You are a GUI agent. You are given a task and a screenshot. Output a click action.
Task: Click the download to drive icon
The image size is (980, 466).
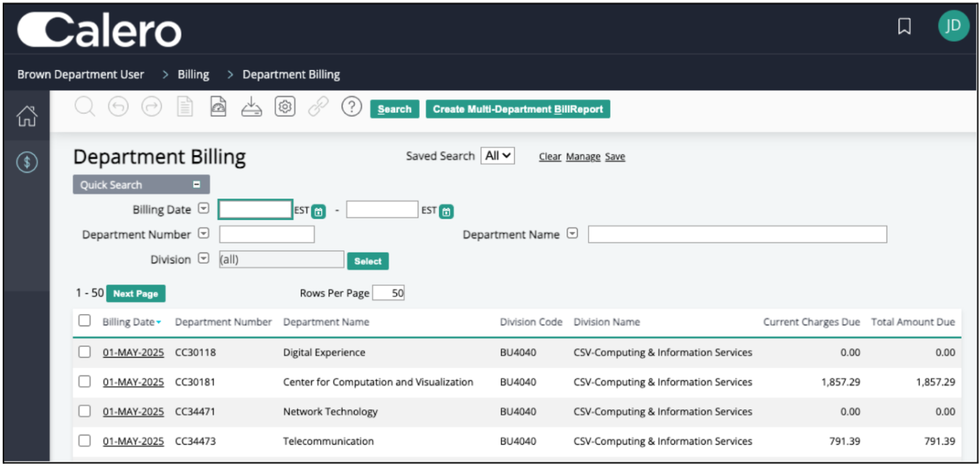[x=251, y=107]
